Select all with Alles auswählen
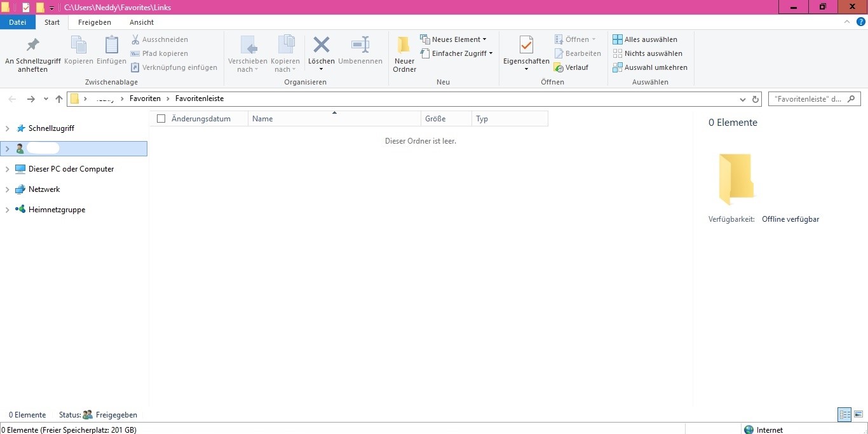Screen dimensions: 868x434 click(645, 39)
